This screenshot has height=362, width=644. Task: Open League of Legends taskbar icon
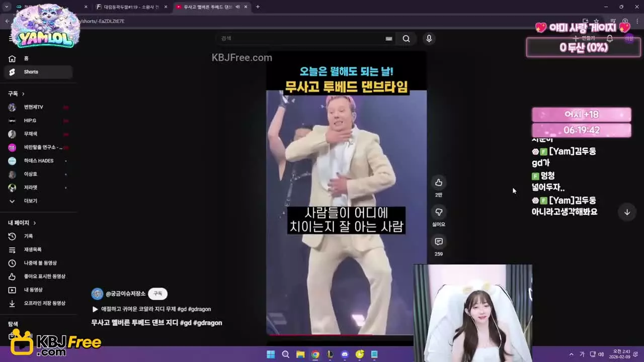coord(330,354)
